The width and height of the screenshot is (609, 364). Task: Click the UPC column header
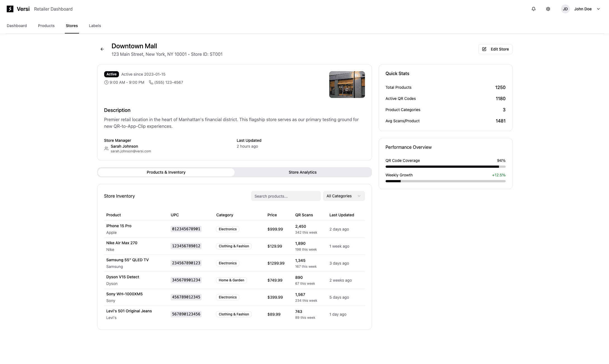click(175, 215)
